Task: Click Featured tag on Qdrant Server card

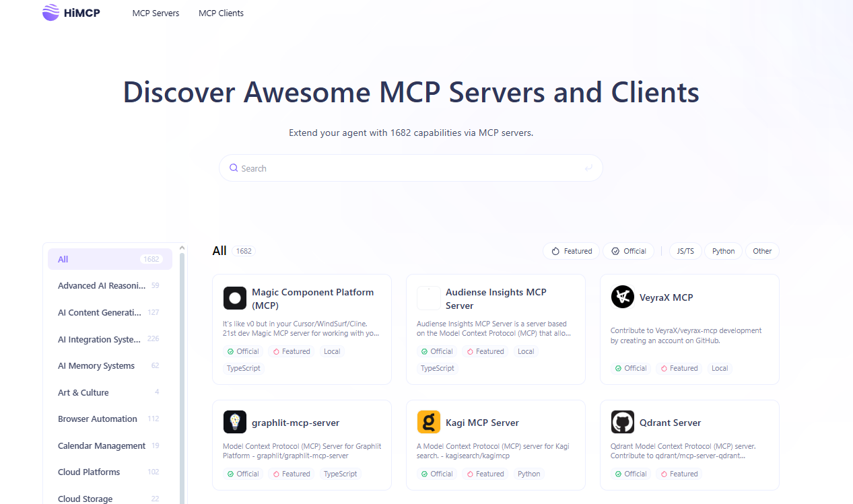Action: coord(679,474)
